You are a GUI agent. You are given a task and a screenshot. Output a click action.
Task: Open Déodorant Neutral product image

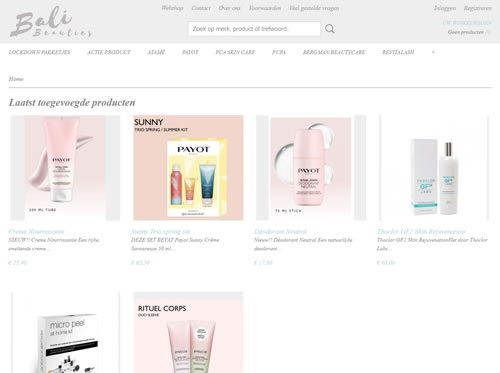pos(311,168)
